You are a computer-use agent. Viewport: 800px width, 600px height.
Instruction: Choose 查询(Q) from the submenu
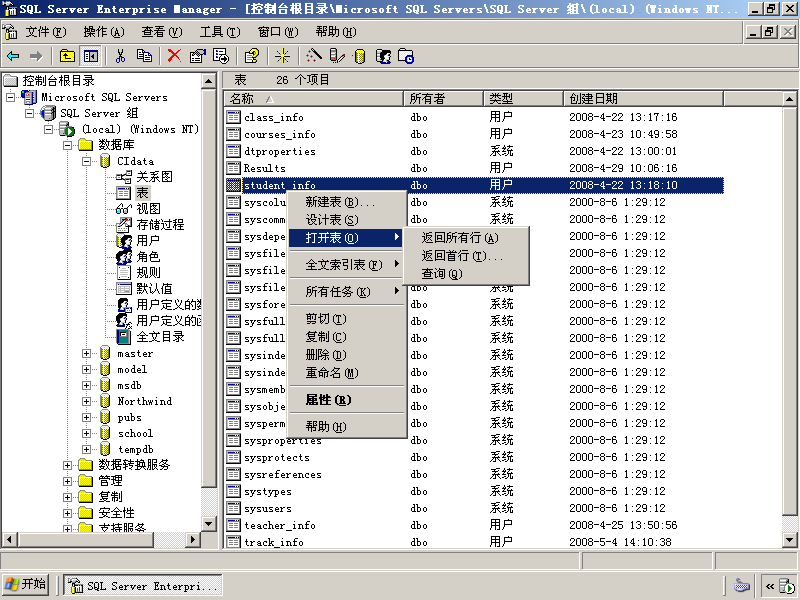(x=466, y=274)
